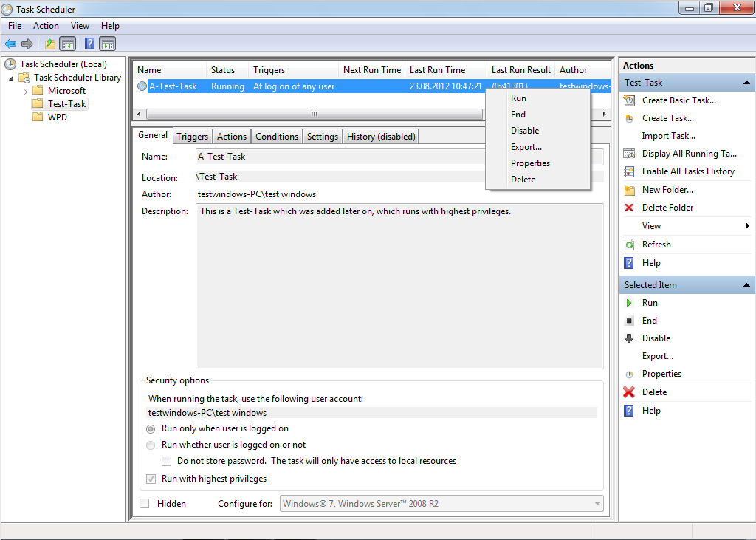Screen dimensions: 756x540
Task: Click Import Task... in Actions pane
Action: pos(668,136)
